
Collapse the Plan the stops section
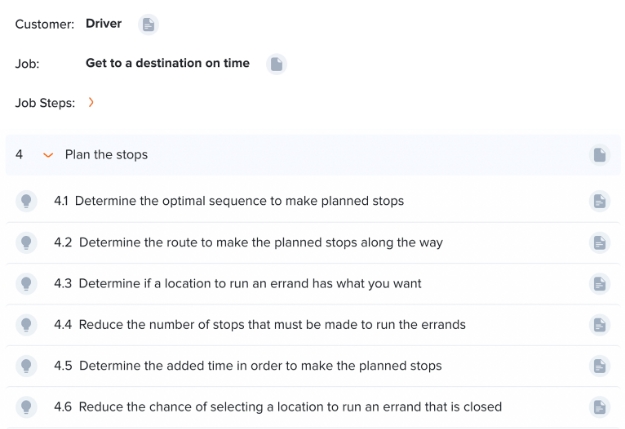point(48,155)
